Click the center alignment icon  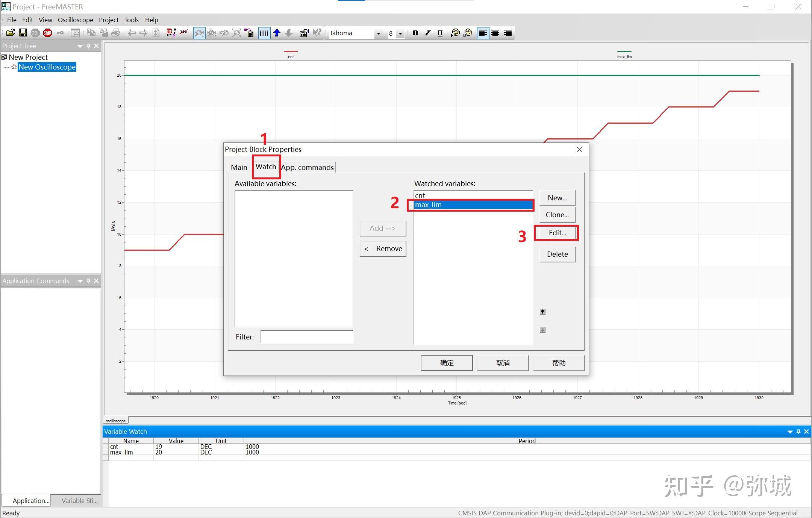495,33
